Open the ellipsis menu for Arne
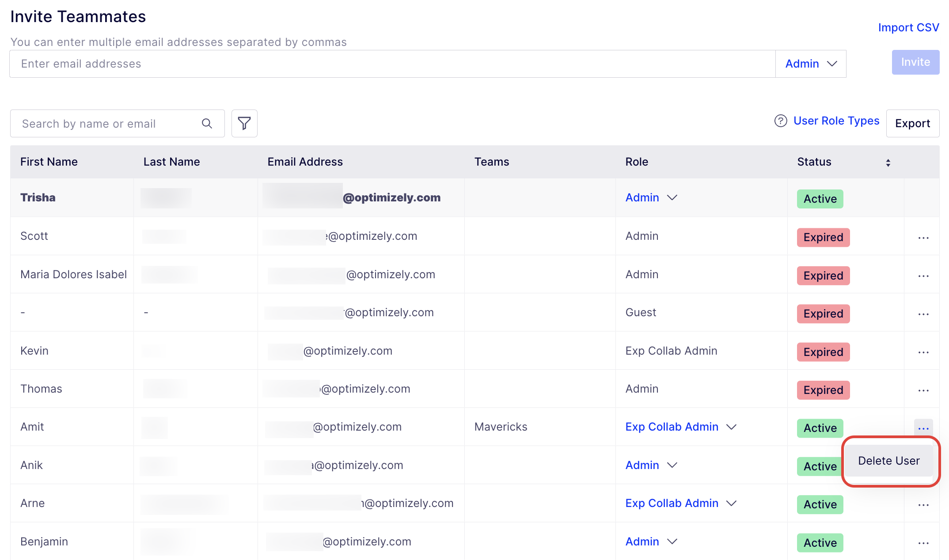Image resolution: width=949 pixels, height=560 pixels. pos(923,505)
